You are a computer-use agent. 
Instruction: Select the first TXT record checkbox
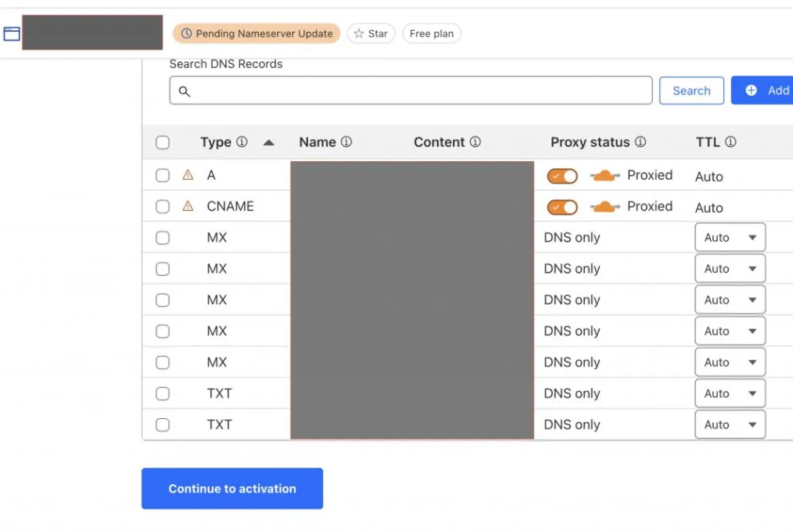(x=163, y=393)
